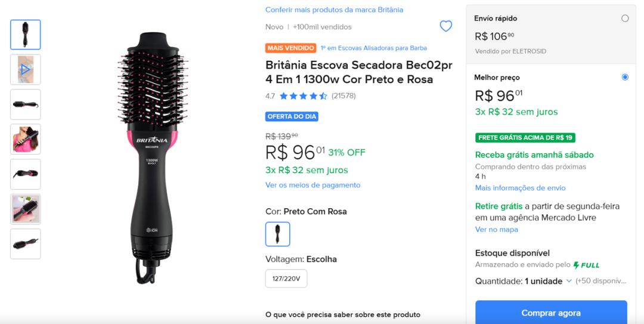Select the first product image thumbnail
This screenshot has width=644, height=324.
[x=26, y=35]
